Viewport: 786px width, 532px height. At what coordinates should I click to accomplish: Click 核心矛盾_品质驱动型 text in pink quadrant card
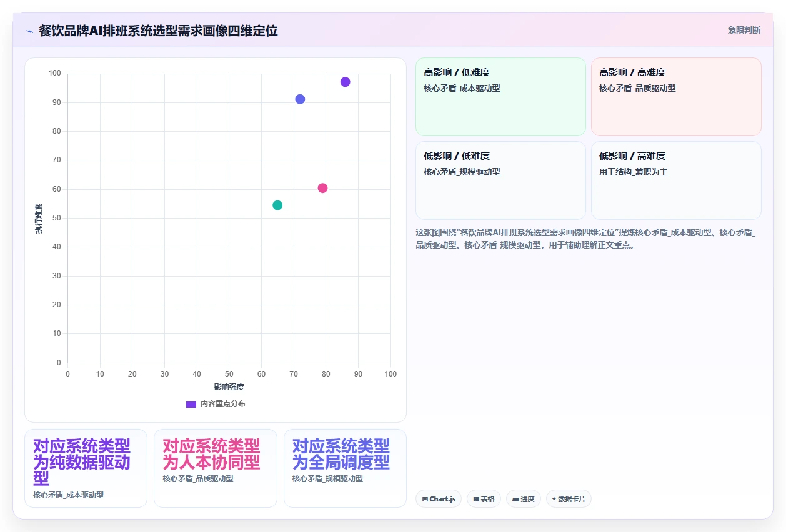637,88
